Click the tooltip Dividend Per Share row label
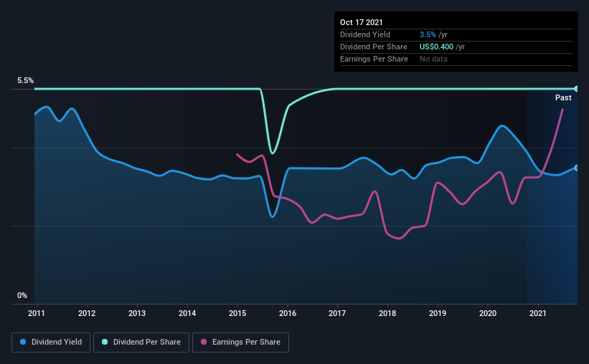 point(374,47)
